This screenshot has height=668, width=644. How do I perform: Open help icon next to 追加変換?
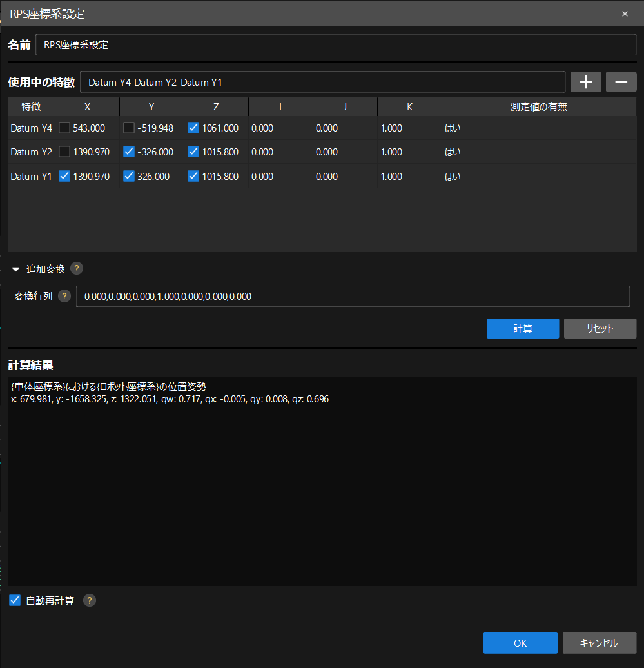pyautogui.click(x=77, y=268)
